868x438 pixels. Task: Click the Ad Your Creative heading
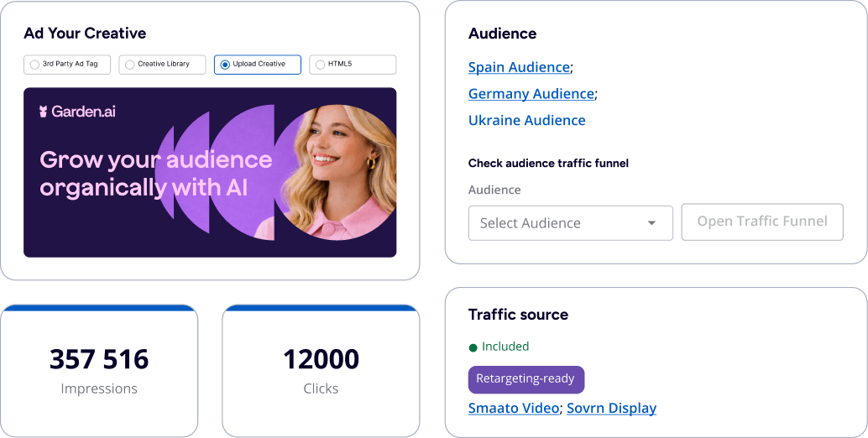point(85,34)
